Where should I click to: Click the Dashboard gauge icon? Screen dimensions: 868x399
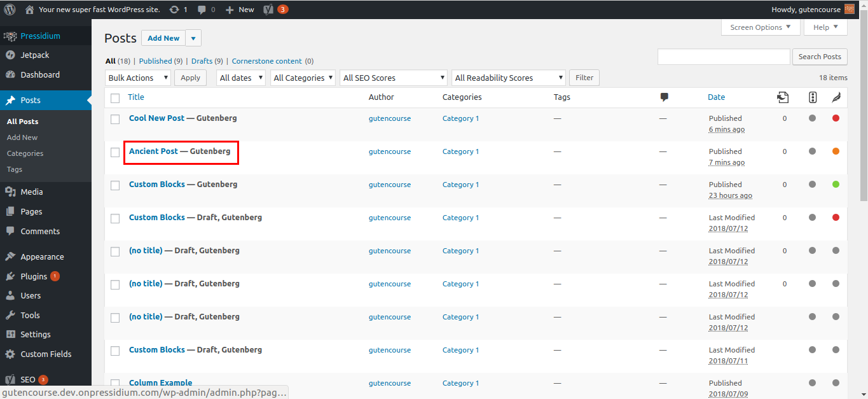tap(10, 75)
